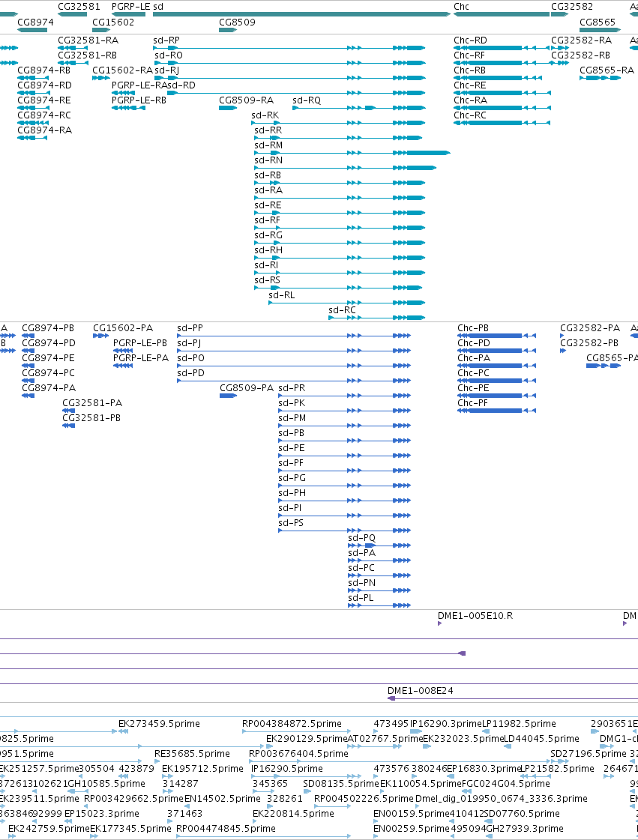Select protein sd-PS
Viewport: 638px width, 840px height.
click(345, 531)
